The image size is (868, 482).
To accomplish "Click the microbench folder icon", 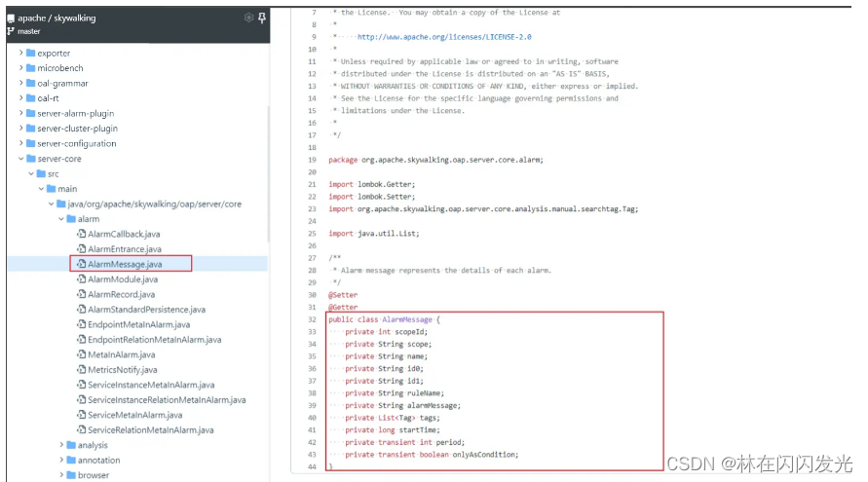I will (x=31, y=68).
